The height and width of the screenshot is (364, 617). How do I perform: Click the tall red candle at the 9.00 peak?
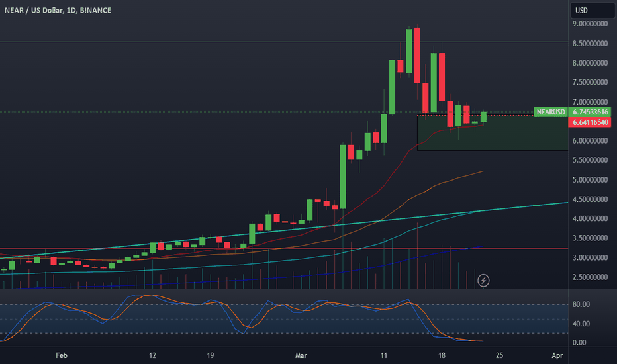coord(417,55)
